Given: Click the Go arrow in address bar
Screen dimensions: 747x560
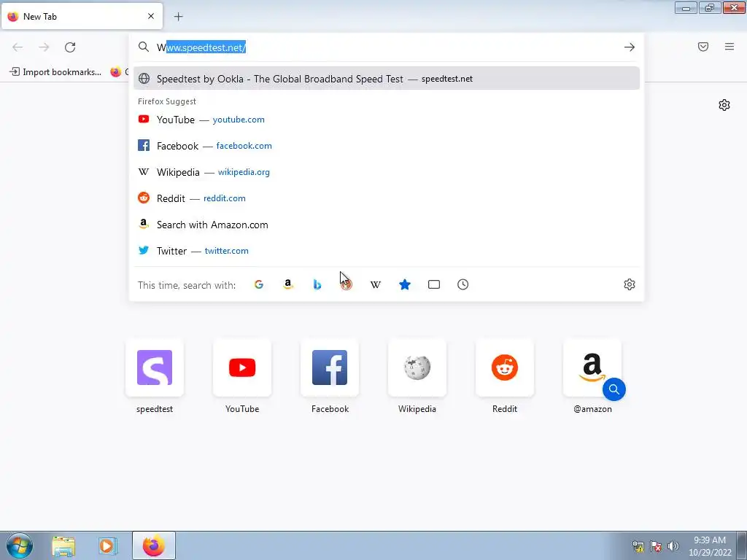Looking at the screenshot, I should 630,47.
